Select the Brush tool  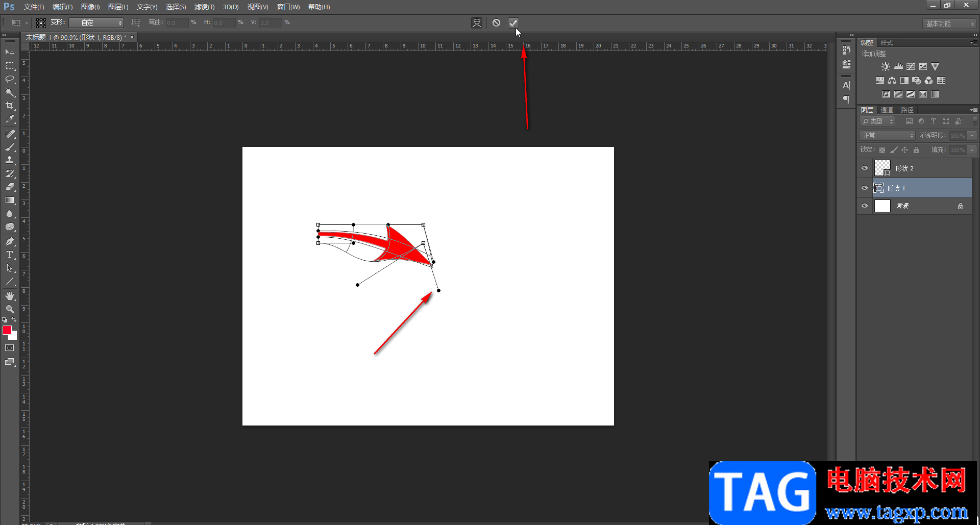coord(10,147)
